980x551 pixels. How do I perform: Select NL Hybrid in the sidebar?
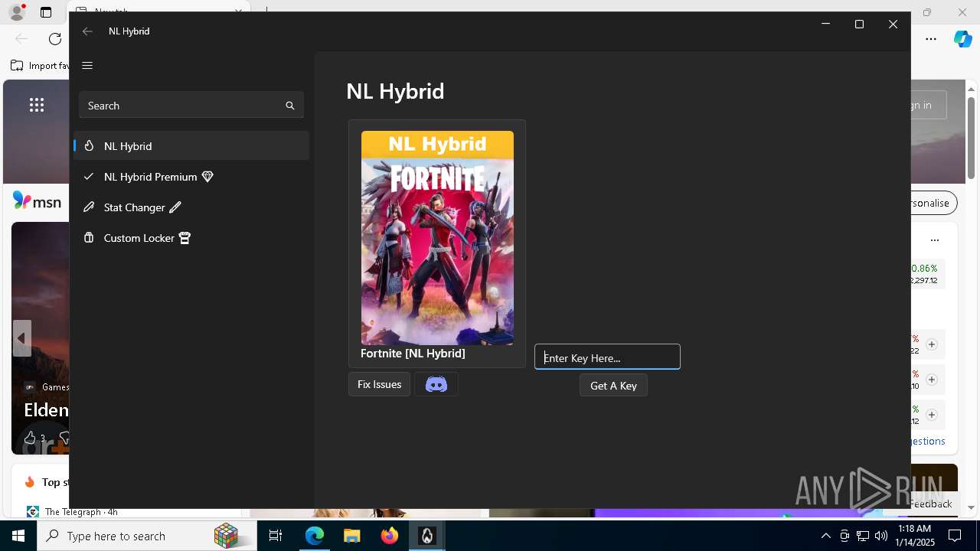(x=191, y=146)
